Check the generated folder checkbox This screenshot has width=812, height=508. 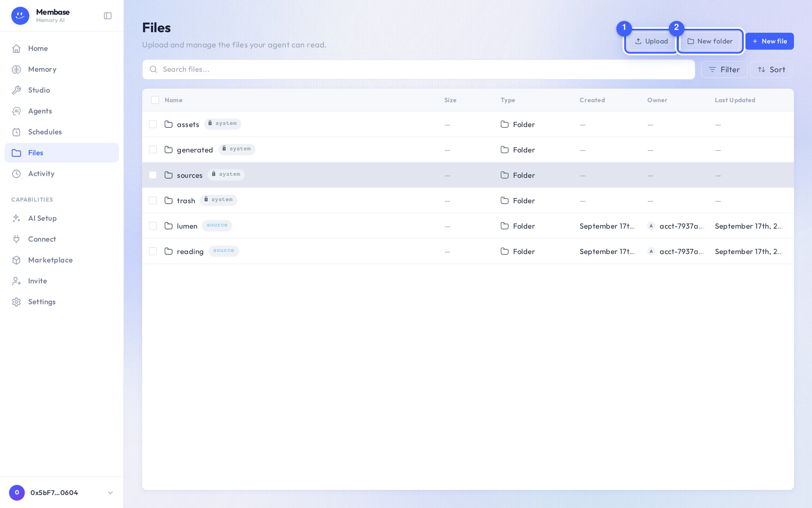click(x=153, y=150)
